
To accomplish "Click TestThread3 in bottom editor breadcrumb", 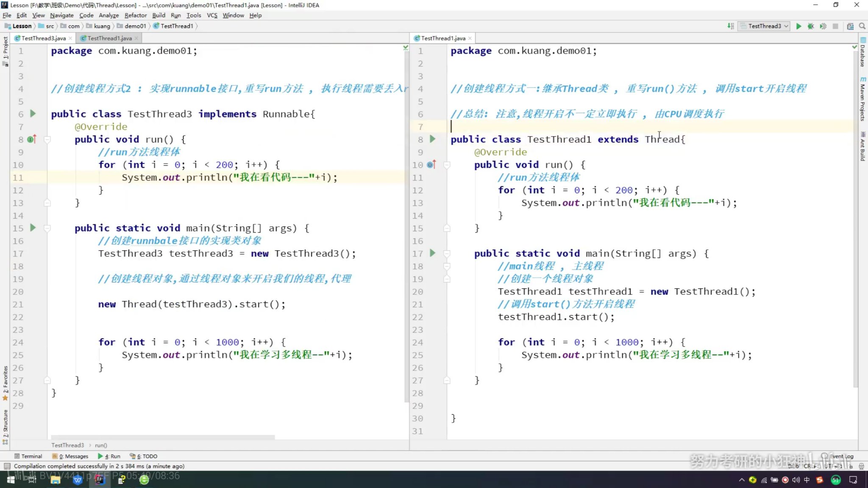I will pos(68,445).
